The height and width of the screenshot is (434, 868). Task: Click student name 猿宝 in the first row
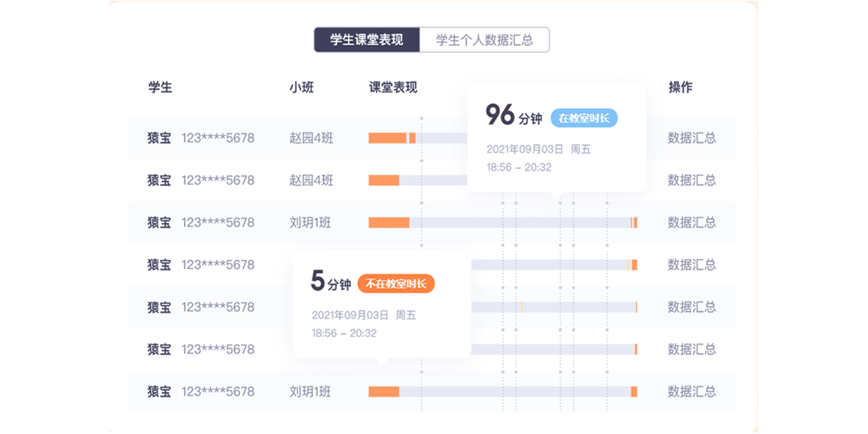coord(160,138)
